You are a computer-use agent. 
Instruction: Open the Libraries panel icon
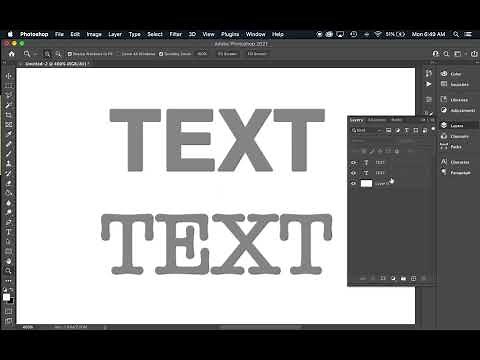444,99
